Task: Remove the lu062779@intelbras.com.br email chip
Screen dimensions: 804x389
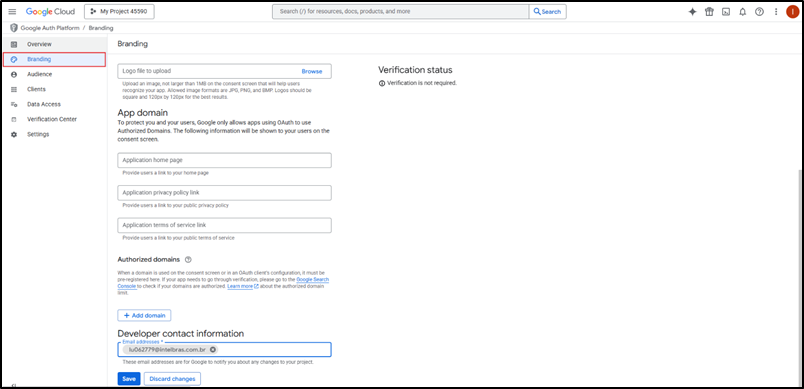Action: pyautogui.click(x=212, y=350)
